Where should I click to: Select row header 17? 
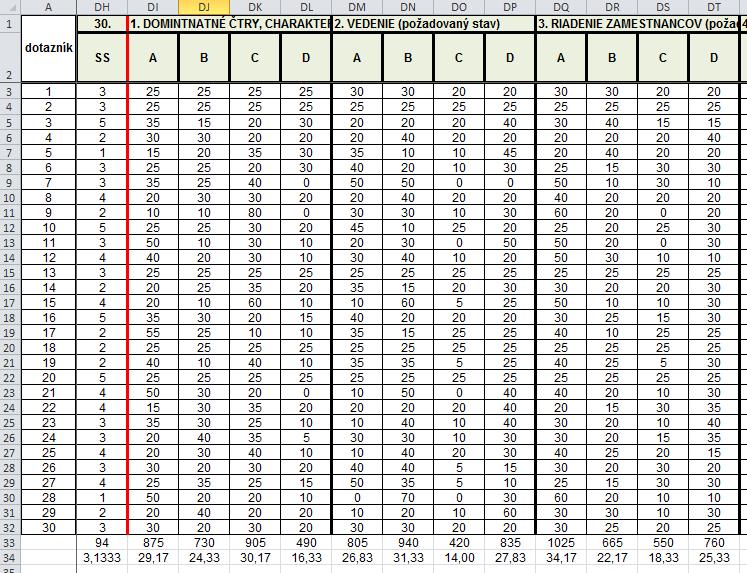pyautogui.click(x=10, y=303)
